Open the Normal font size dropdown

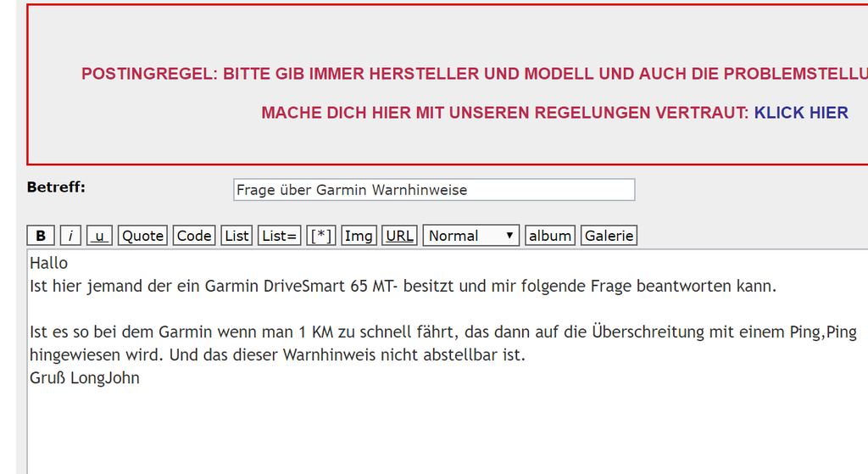pos(471,236)
